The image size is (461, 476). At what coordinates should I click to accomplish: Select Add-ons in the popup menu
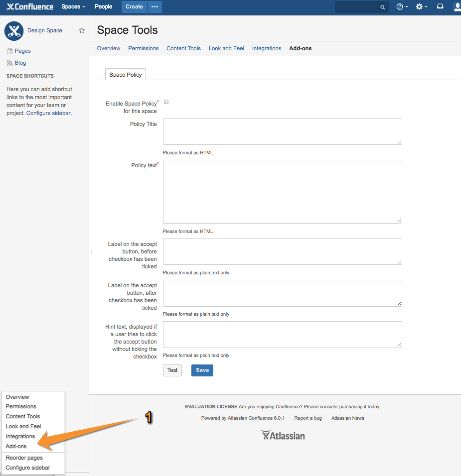click(16, 446)
